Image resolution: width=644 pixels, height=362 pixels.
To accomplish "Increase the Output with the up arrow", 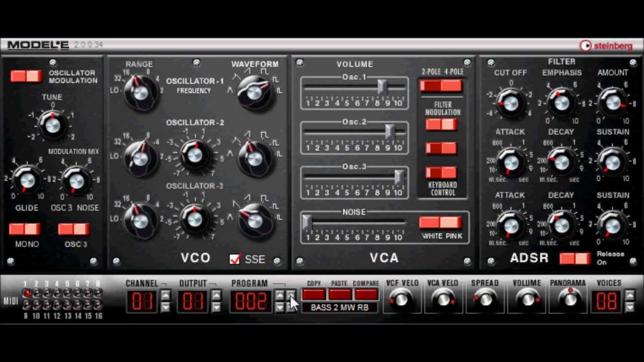I will tap(216, 295).
